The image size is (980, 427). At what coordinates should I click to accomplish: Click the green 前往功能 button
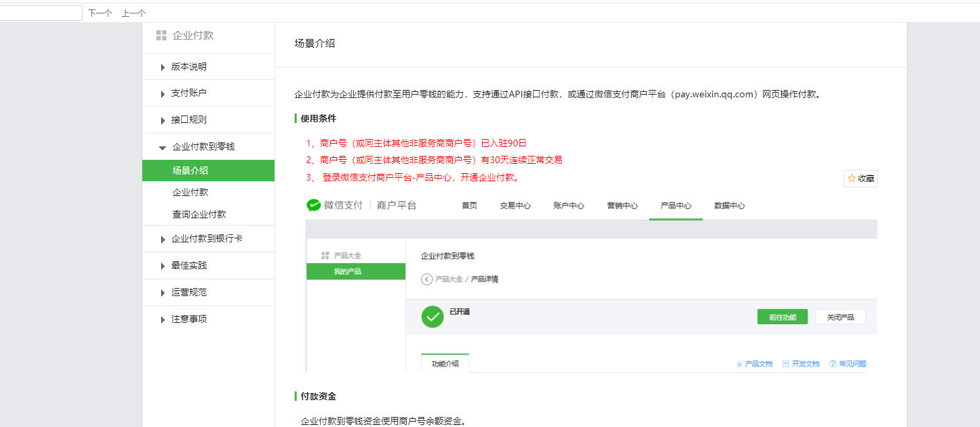(783, 317)
